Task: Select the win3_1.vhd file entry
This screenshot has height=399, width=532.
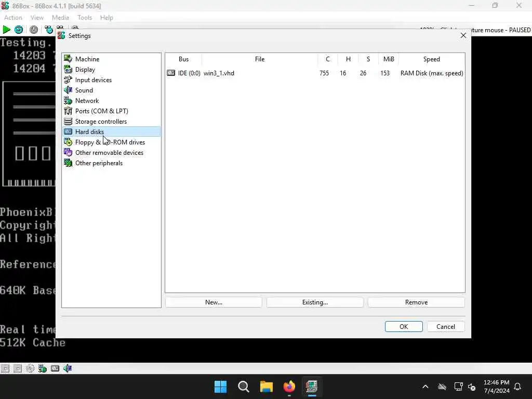Action: 219,73
